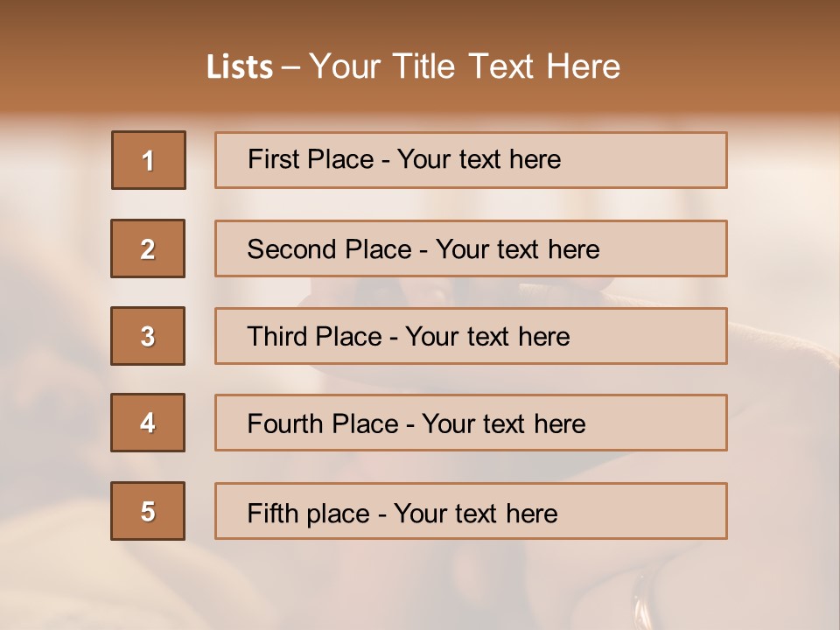Screen dimensions: 840x630
Task: Select the number 4 square
Action: tap(148, 423)
